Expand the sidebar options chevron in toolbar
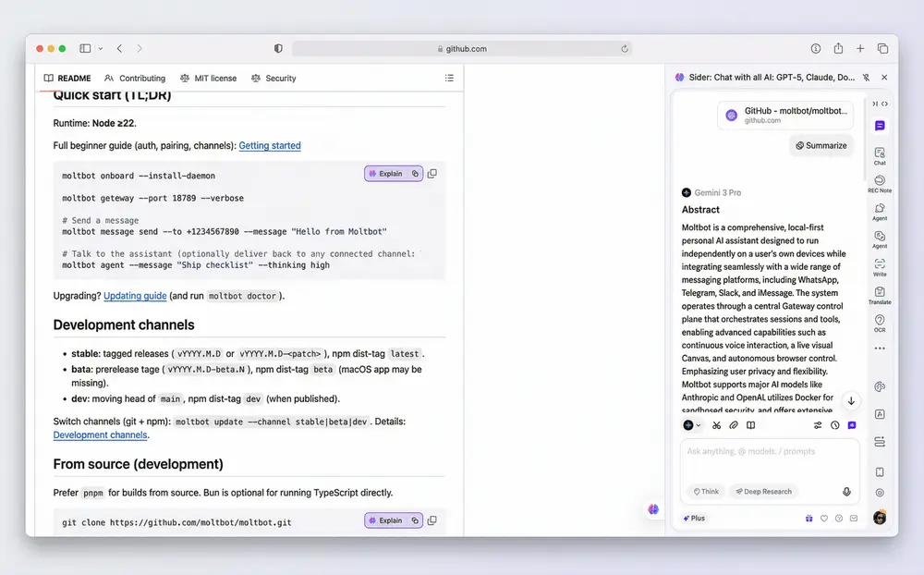This screenshot has height=575, width=924. click(101, 49)
